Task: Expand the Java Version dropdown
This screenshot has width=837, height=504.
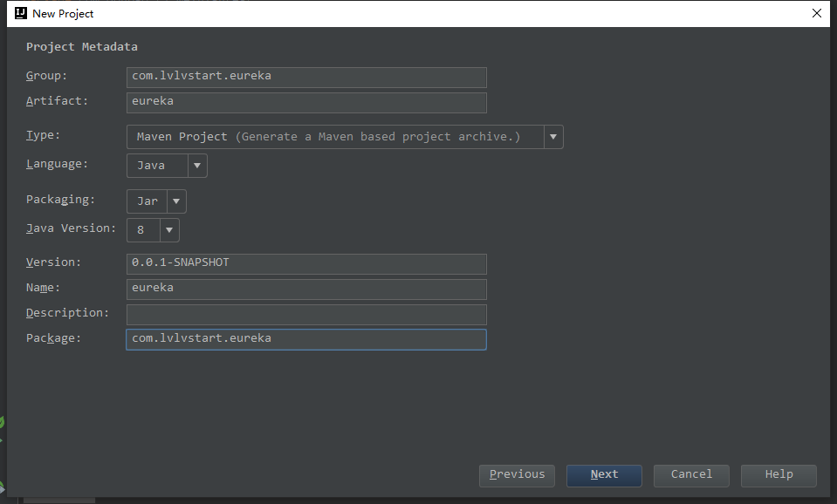Action: (169, 230)
